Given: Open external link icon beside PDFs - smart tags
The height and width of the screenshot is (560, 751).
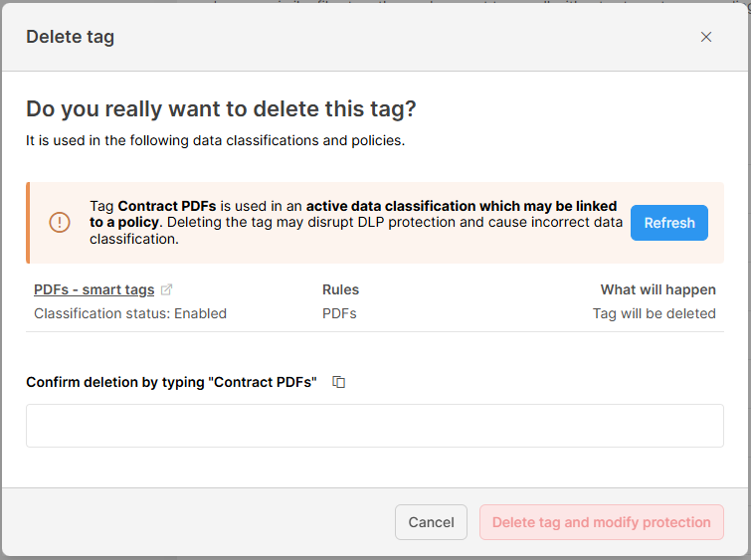Looking at the screenshot, I should [167, 289].
